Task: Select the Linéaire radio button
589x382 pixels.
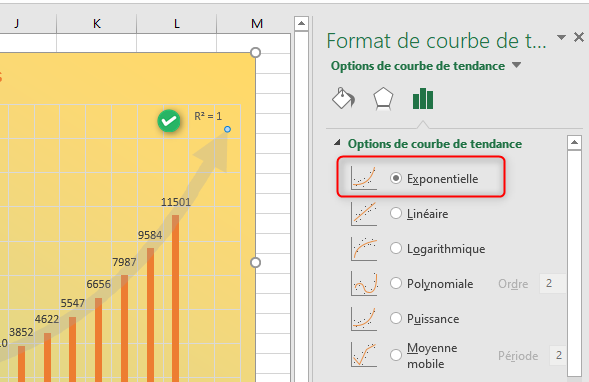Action: pyautogui.click(x=396, y=213)
